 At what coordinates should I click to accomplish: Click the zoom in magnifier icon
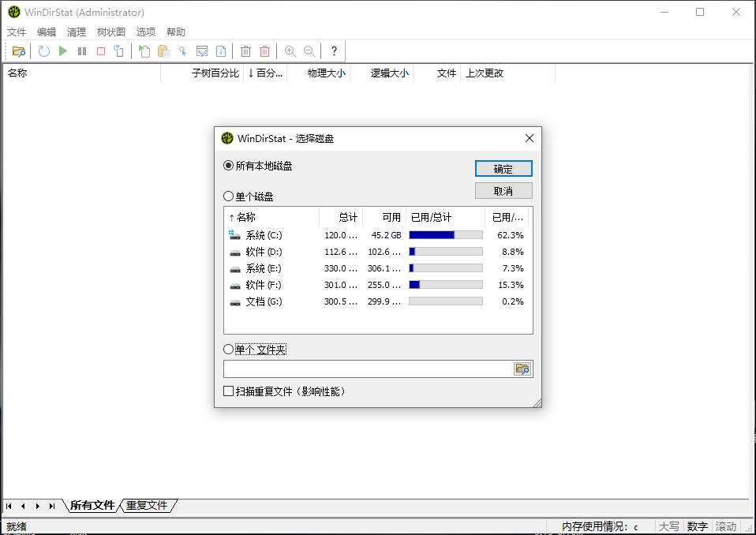coord(290,51)
